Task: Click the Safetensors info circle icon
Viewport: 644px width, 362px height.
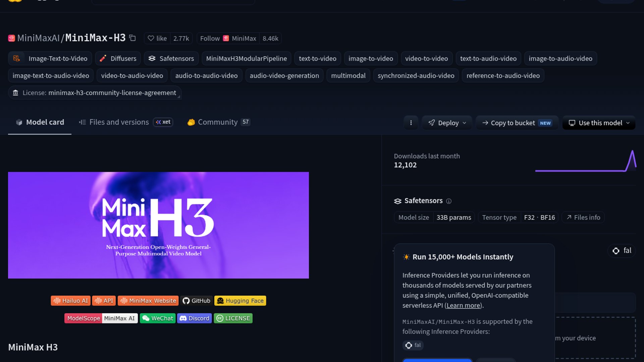Action: click(449, 201)
